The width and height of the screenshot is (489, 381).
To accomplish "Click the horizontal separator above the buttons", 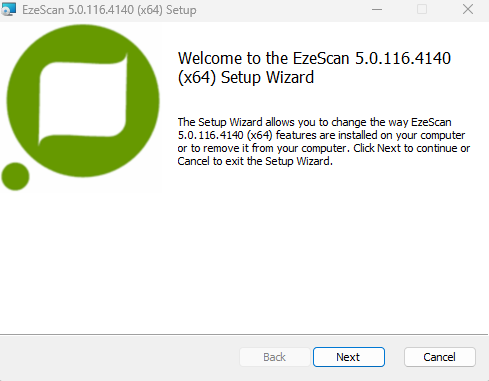I will pos(244,334).
